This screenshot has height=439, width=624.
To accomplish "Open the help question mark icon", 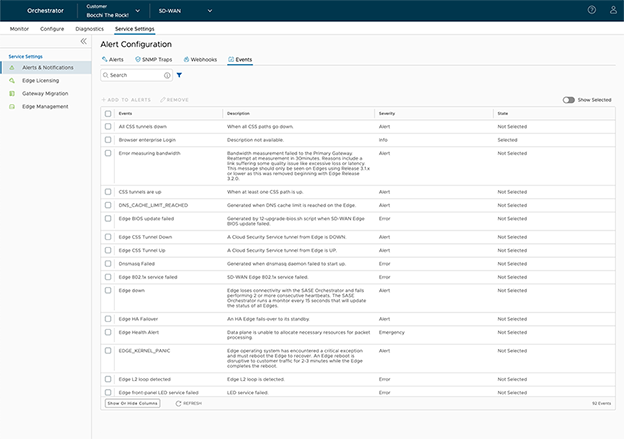I will click(591, 10).
